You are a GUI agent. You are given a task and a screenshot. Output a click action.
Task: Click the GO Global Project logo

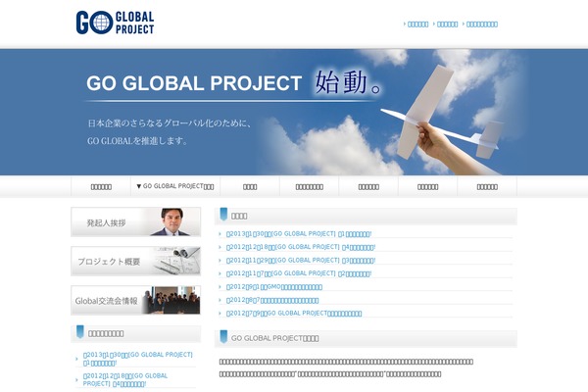(115, 23)
